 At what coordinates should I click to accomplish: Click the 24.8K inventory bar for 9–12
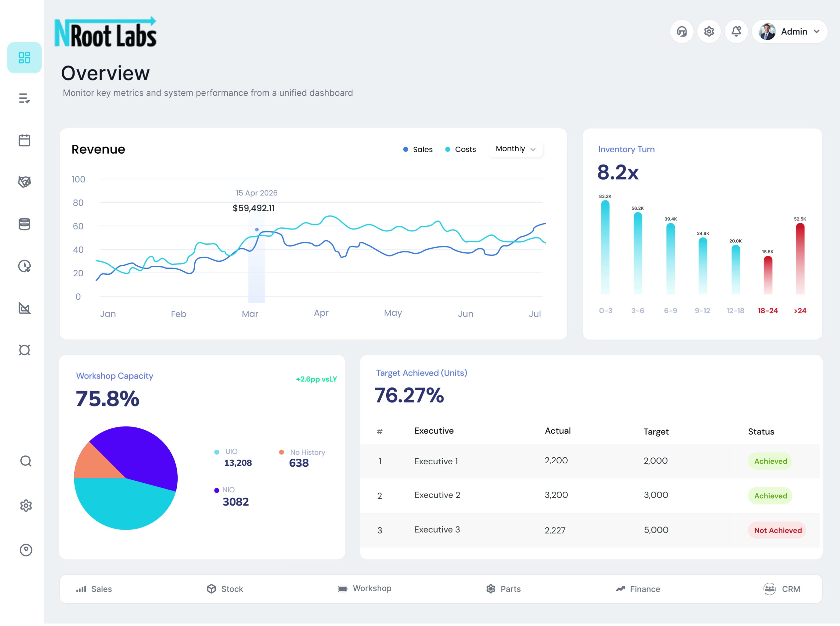click(703, 266)
